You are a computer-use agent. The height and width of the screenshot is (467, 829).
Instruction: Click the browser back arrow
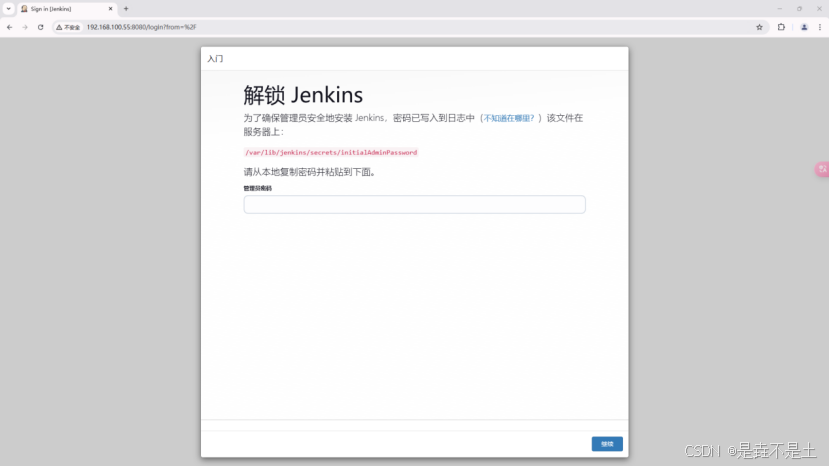[x=10, y=27]
